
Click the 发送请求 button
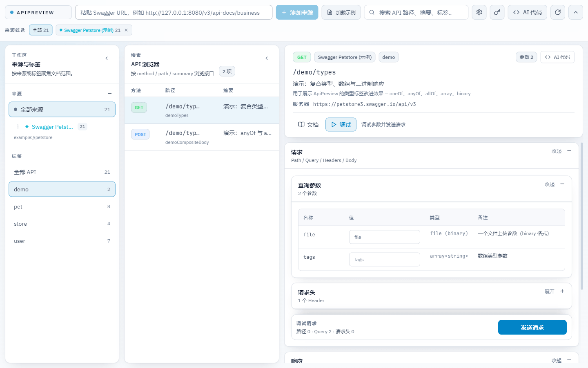click(x=532, y=328)
